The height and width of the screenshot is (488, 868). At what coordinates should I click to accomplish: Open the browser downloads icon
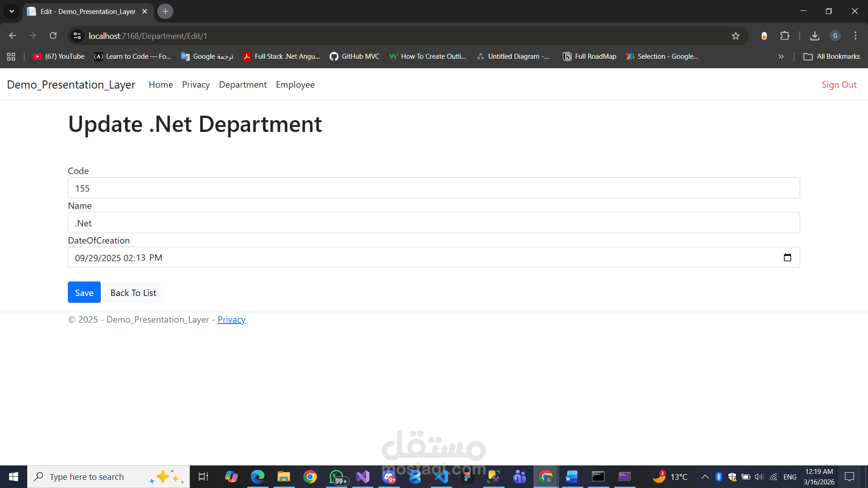coord(815,36)
